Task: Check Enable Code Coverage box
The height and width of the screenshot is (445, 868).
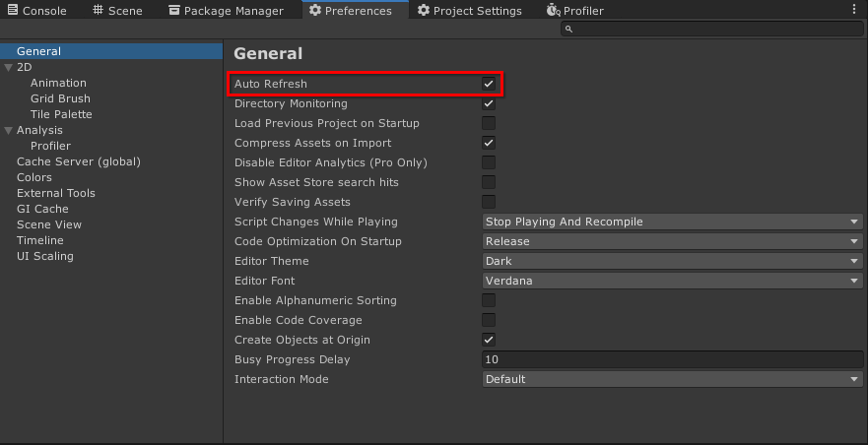Action: [489, 320]
